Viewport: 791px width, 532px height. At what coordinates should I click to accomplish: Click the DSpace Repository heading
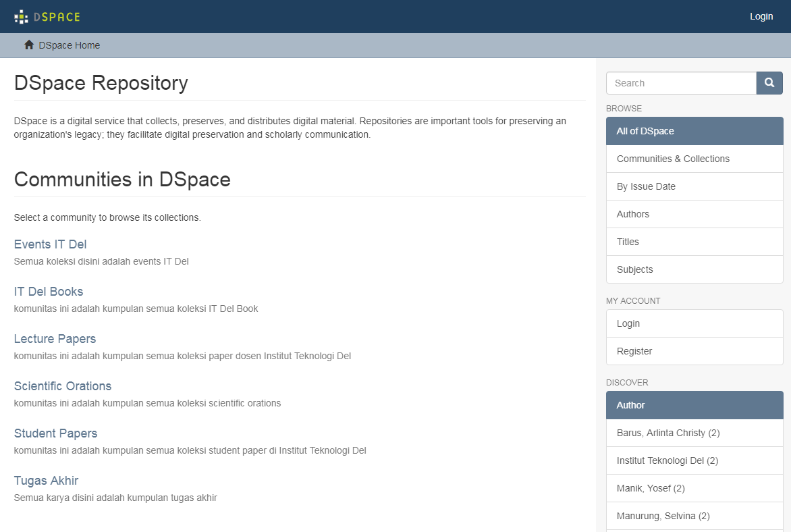pyautogui.click(x=101, y=83)
